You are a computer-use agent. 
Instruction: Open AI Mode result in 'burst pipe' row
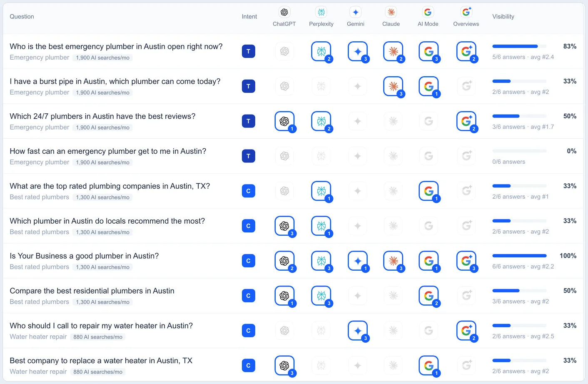[429, 87]
